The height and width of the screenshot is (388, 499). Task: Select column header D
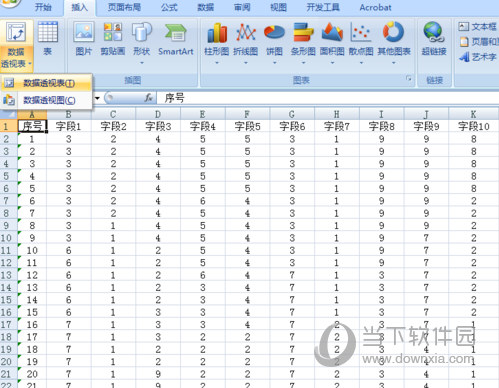[x=158, y=114]
